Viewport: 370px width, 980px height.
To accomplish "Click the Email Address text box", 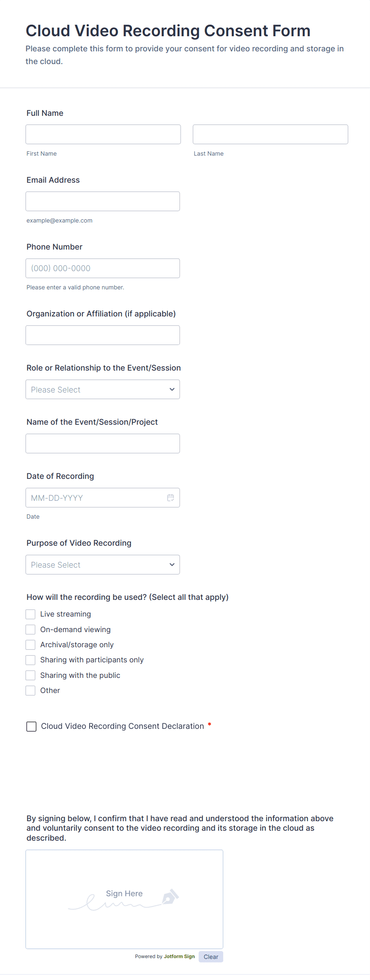I will [x=103, y=201].
